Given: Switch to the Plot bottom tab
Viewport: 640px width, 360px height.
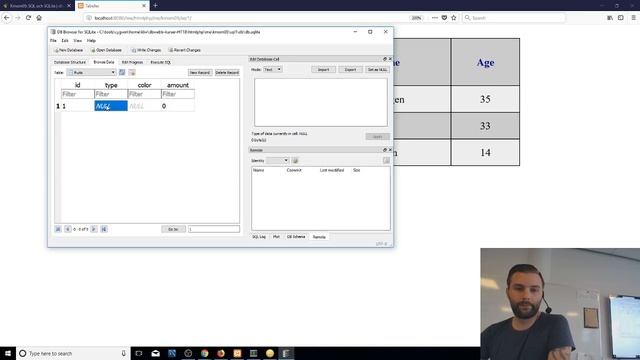Looking at the screenshot, I should click(276, 237).
